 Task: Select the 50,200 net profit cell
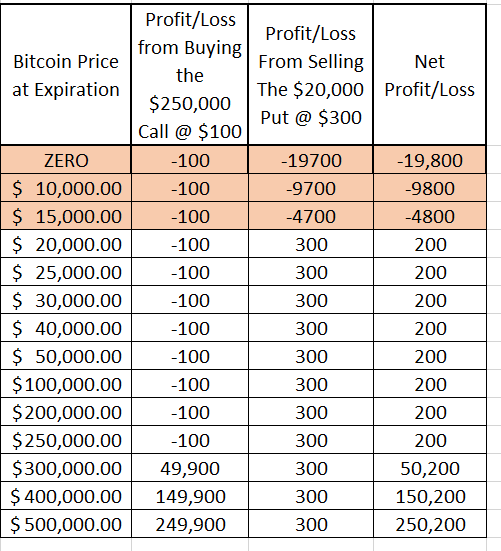coord(430,468)
